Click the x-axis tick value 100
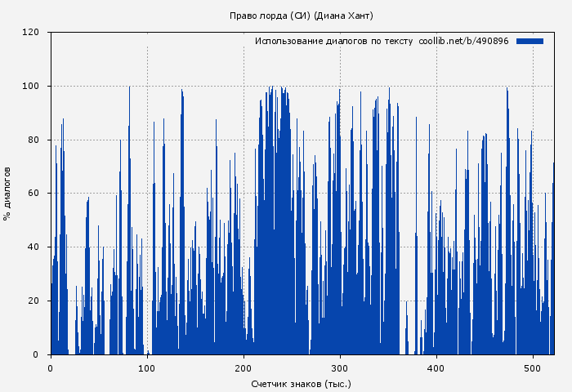This screenshot has width=572, height=392. coord(147,367)
